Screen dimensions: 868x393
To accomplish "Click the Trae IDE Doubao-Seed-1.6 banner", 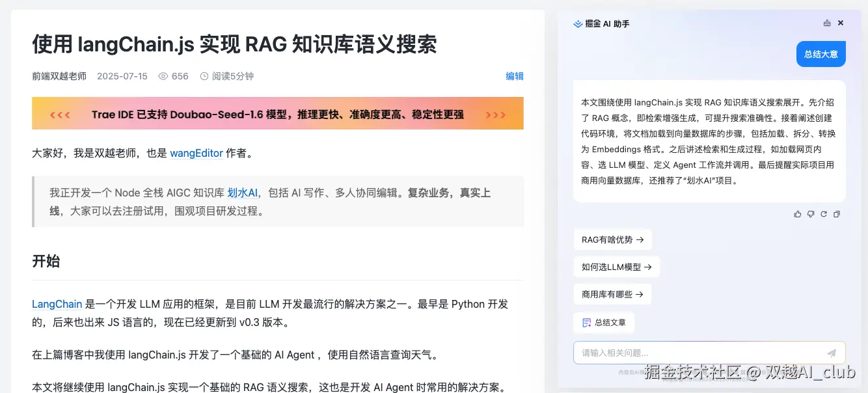I will (278, 113).
